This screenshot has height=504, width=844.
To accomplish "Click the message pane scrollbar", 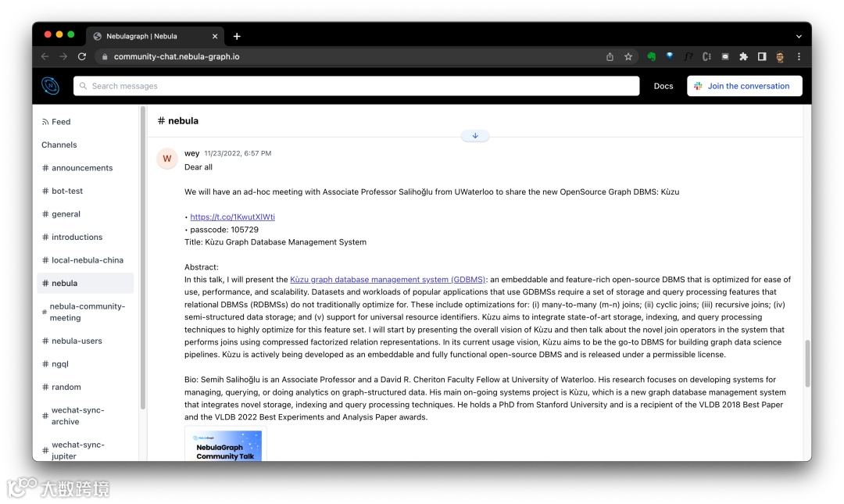I will pos(807,363).
